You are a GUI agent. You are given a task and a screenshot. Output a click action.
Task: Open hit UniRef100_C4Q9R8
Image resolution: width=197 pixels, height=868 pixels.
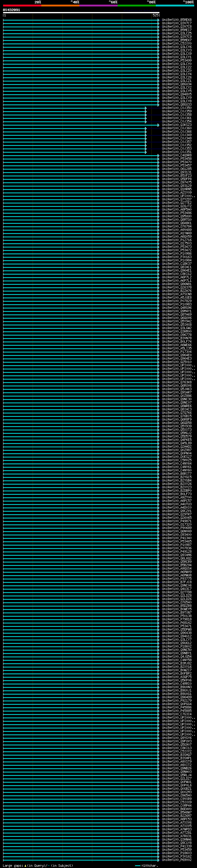click(176, 155)
